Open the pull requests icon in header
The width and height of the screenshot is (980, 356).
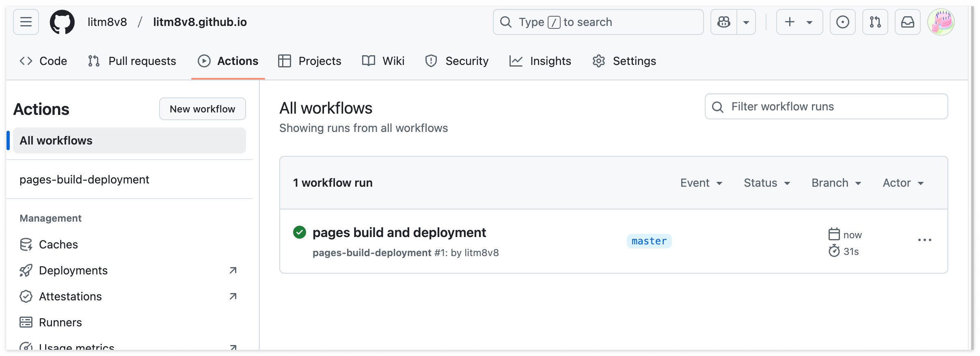click(875, 22)
